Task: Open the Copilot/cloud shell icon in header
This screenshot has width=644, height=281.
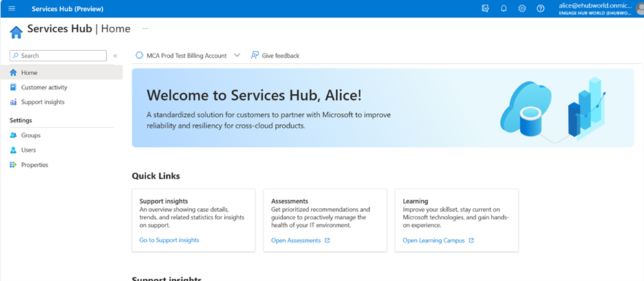Action: coord(485,9)
